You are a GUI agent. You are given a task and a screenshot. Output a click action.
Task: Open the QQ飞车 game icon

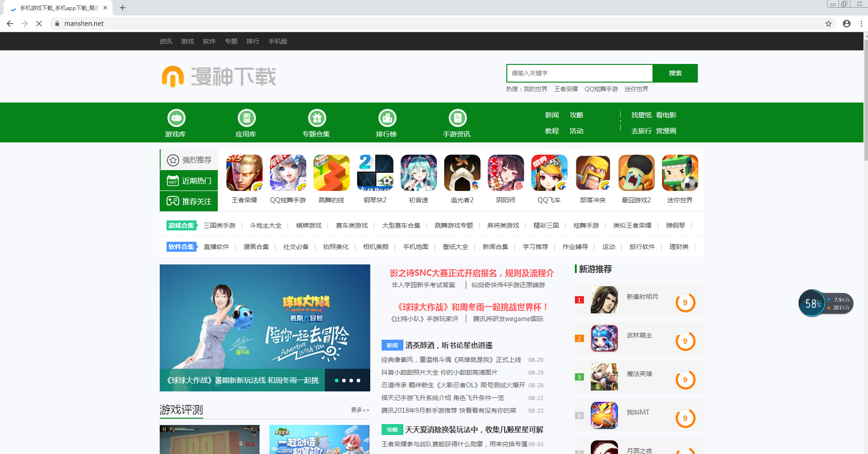(x=549, y=173)
